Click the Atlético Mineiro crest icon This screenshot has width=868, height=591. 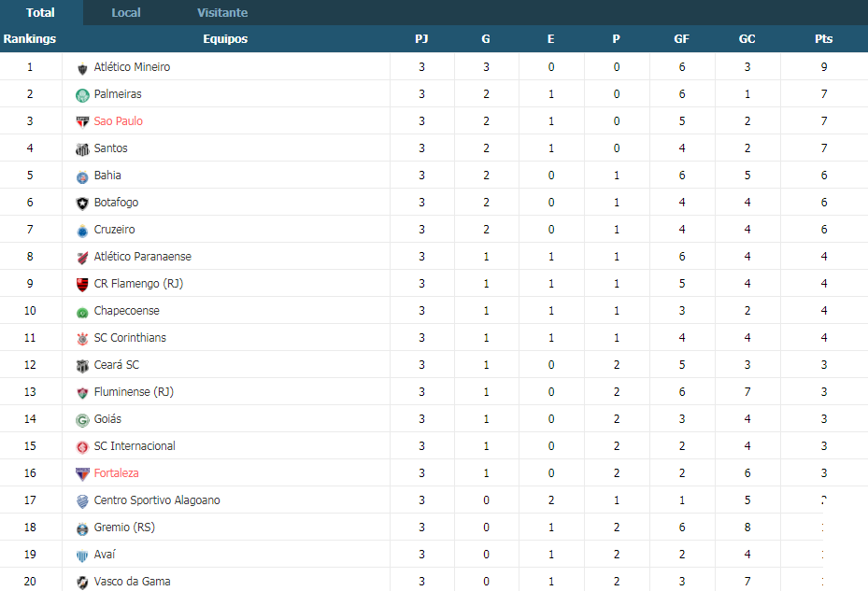pos(82,68)
